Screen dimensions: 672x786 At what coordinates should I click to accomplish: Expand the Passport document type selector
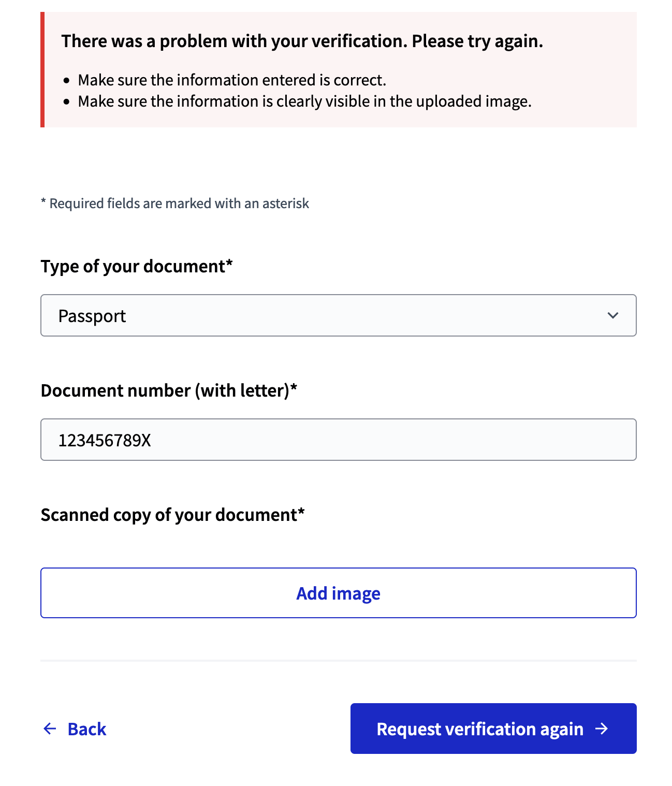pos(338,315)
